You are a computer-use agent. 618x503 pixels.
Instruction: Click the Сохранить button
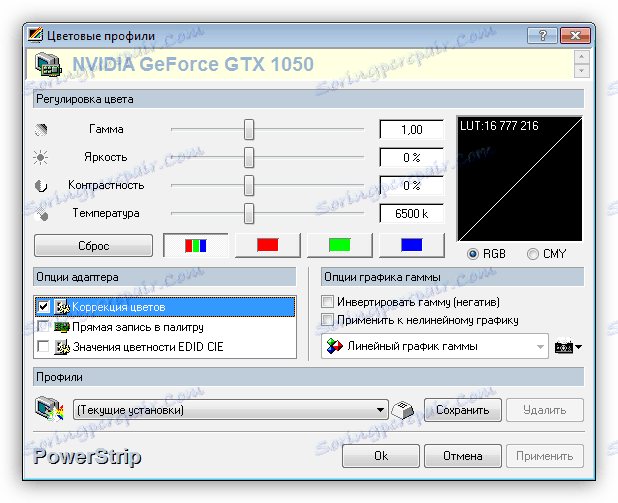463,410
